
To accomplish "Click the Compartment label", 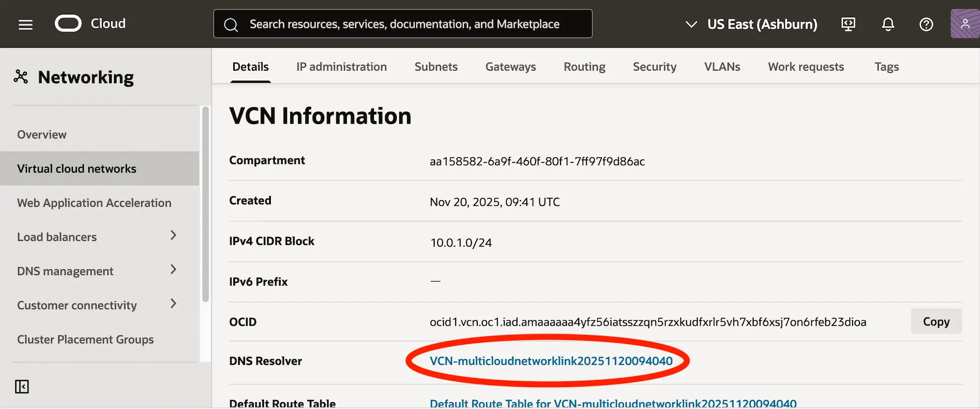I will tap(267, 160).
